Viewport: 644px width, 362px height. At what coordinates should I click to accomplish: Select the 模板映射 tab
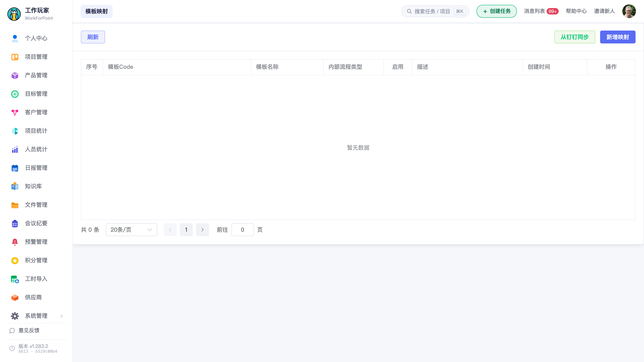point(97,11)
